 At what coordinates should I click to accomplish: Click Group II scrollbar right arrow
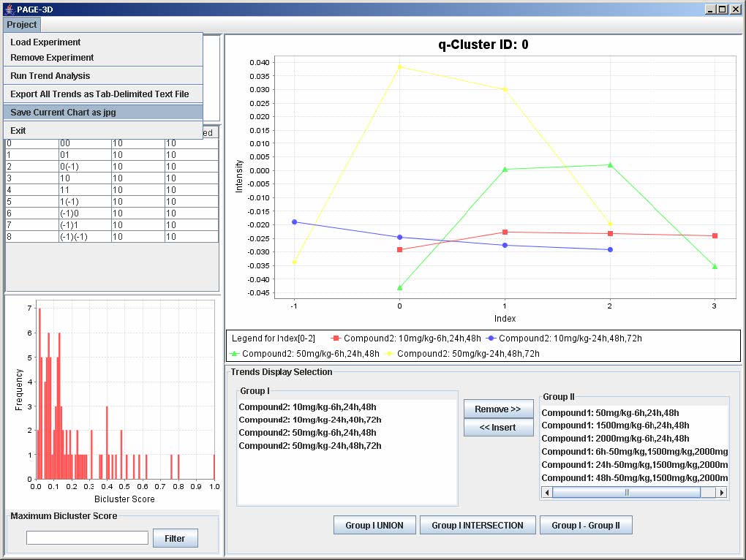pos(722,493)
